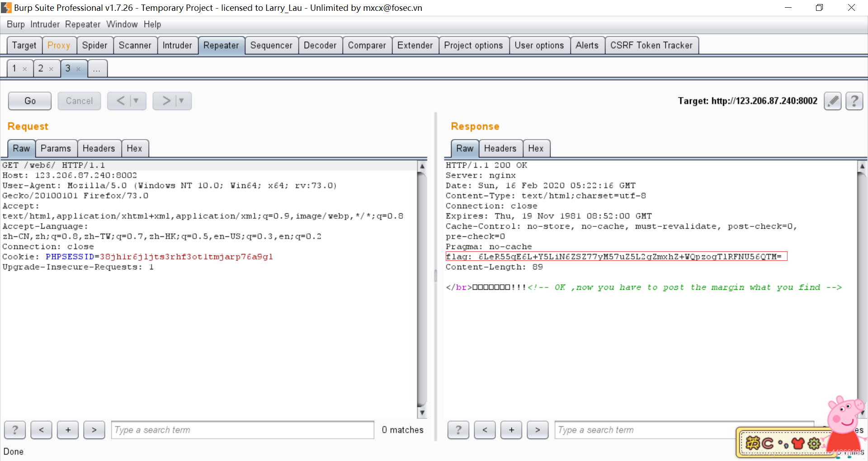
Task: Open response search options plus button
Action: (511, 430)
